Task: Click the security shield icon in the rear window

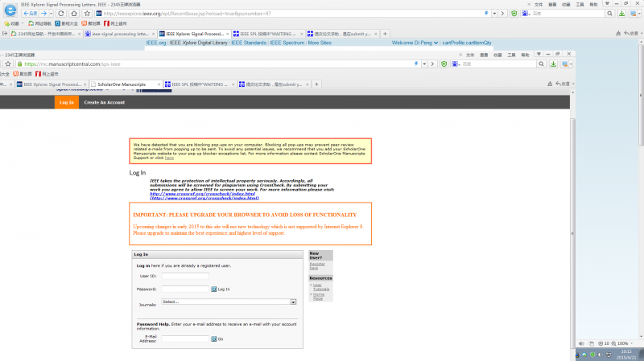Action: click(x=514, y=14)
